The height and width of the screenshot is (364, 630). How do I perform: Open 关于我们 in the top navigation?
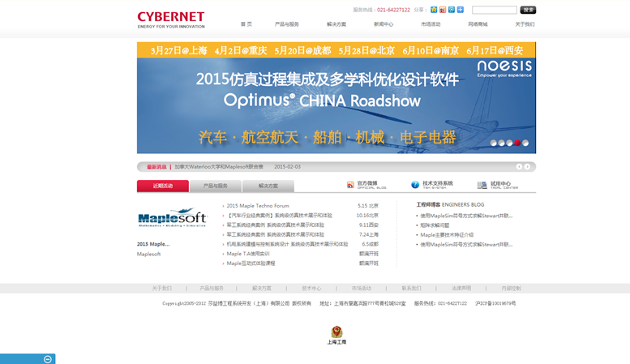click(x=525, y=24)
